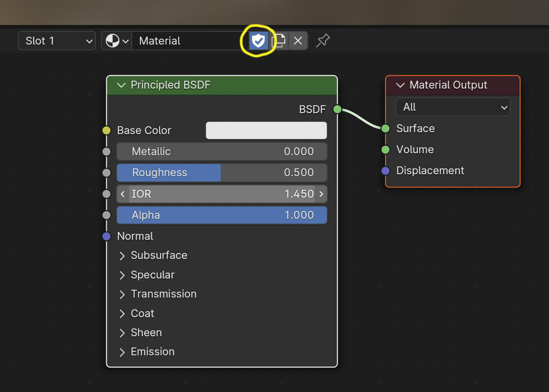Screen dimensions: 549x392
Task: Click the Normal input socket
Action: [x=106, y=236]
